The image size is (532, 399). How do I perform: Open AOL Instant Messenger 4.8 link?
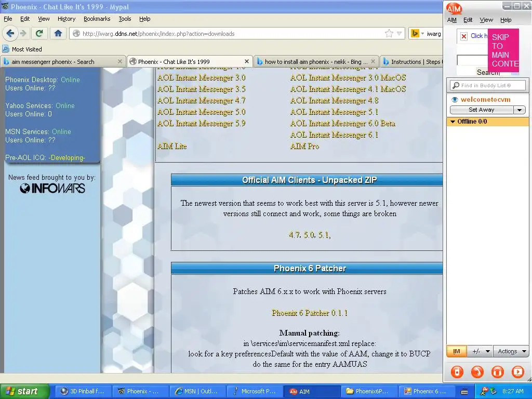(334, 101)
